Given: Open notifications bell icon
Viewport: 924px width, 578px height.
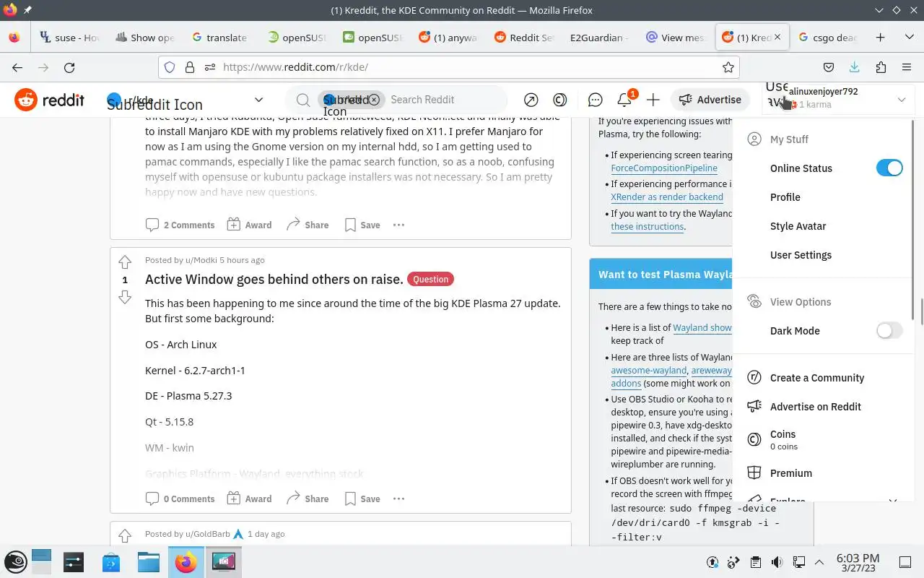Looking at the screenshot, I should pyautogui.click(x=624, y=100).
